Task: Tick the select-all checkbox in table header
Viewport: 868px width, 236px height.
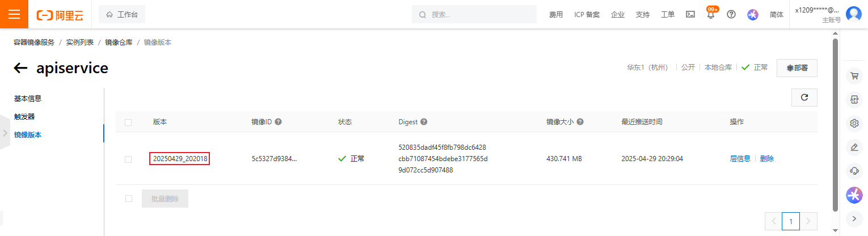Action: pos(128,123)
